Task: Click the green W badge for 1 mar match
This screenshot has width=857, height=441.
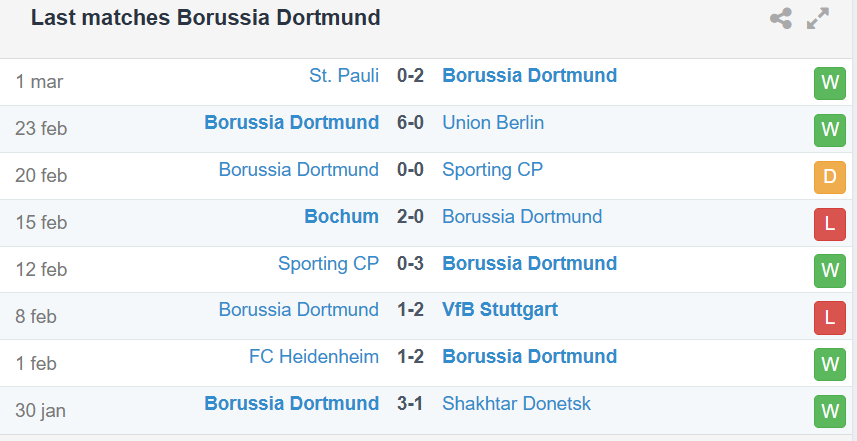Action: click(830, 83)
